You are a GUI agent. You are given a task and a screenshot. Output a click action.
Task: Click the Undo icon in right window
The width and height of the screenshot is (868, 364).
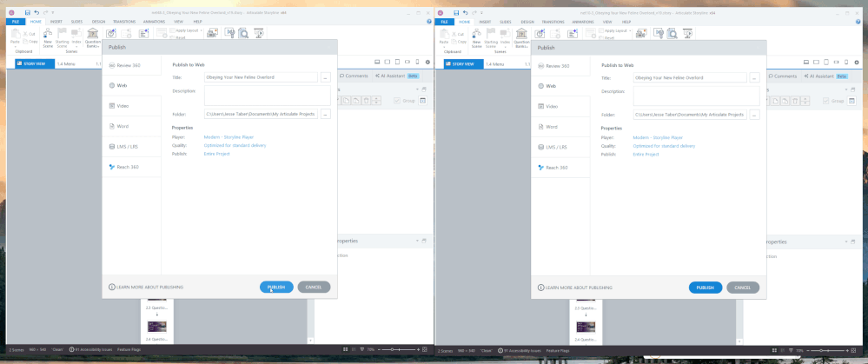point(465,12)
